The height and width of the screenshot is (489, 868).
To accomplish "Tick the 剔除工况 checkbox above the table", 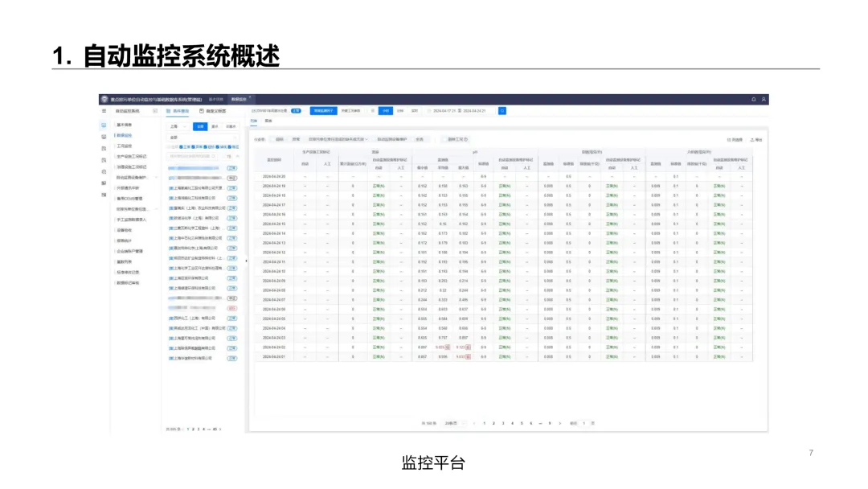I will [444, 140].
